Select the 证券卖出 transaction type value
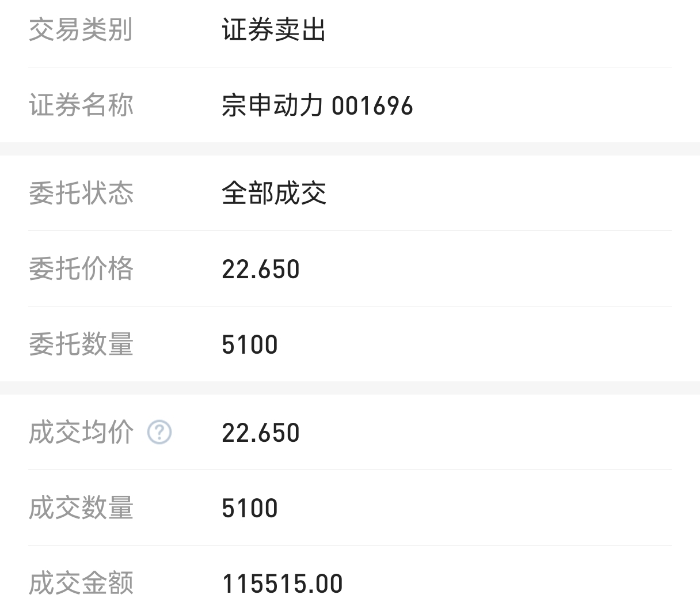 274,30
